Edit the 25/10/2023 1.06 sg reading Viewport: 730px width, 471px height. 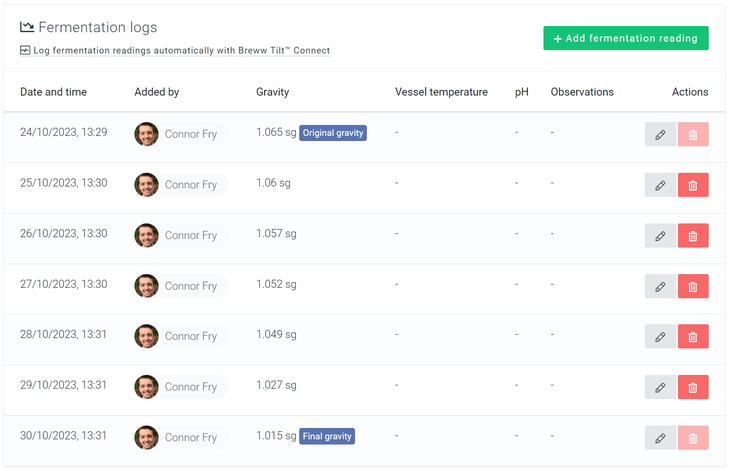tap(660, 185)
